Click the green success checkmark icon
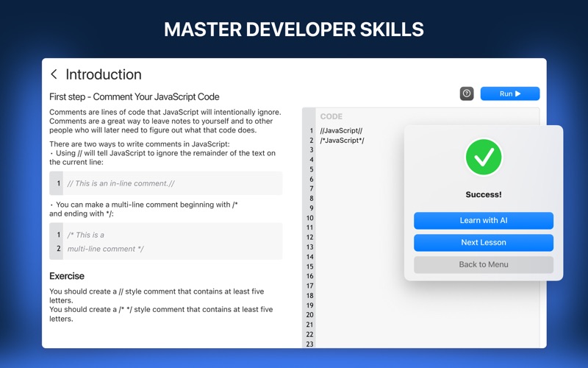588x368 pixels. 484,157
